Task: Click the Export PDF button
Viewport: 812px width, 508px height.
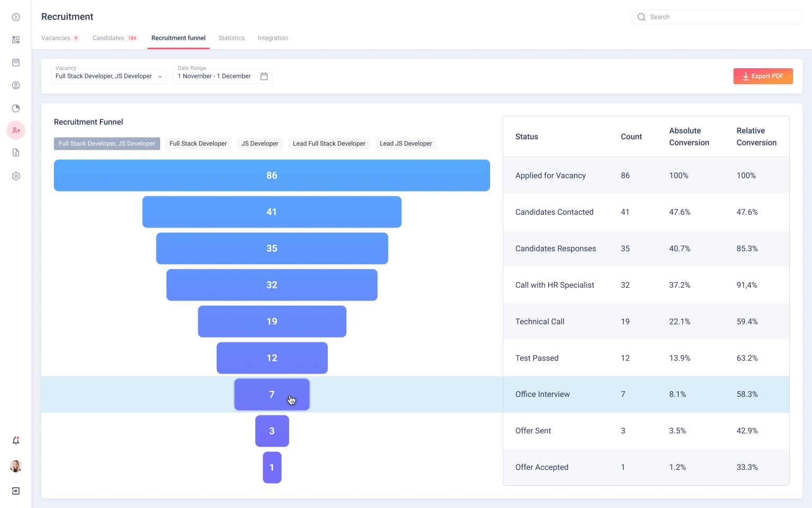Action: [762, 76]
